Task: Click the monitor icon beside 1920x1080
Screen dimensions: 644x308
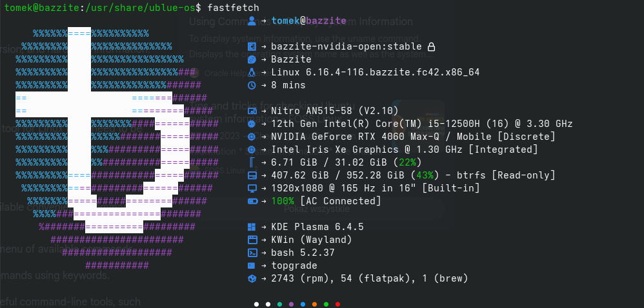Action: [252, 188]
